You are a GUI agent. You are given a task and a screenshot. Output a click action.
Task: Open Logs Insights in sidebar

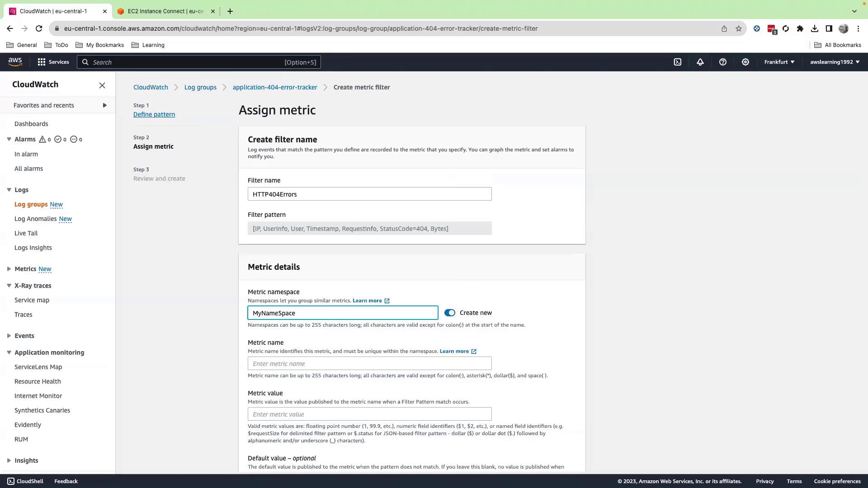pos(33,248)
